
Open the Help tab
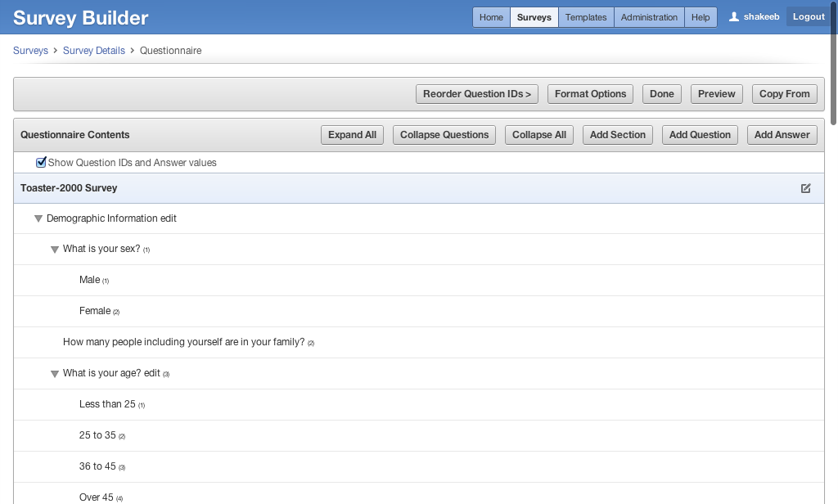[x=701, y=17]
